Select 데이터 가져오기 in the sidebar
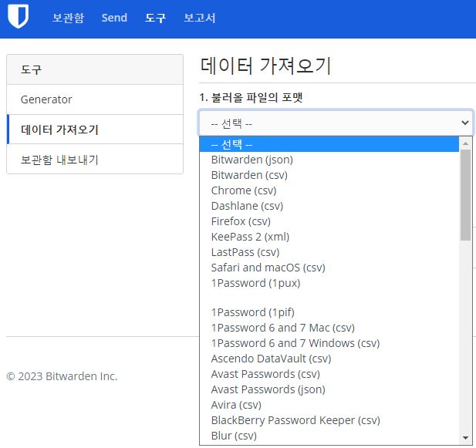 [95, 130]
